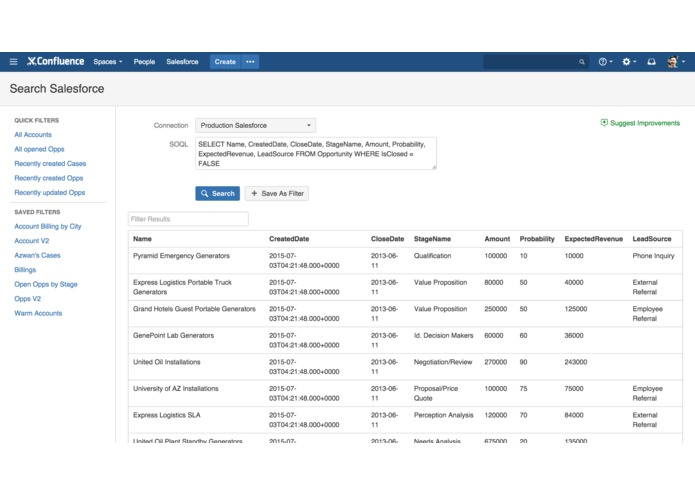This screenshot has width=695, height=494.
Task: Click the ExpectedRevenue column header
Action: [x=593, y=239]
